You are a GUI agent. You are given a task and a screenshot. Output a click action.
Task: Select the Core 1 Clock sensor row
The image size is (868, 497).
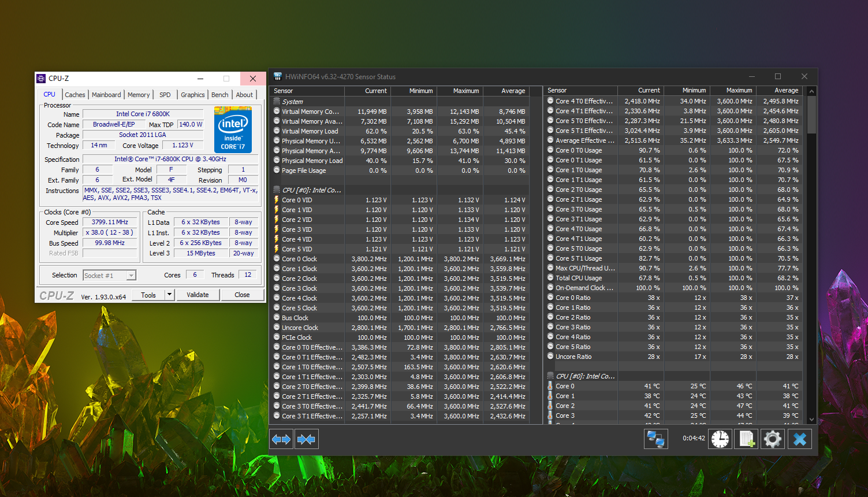pyautogui.click(x=400, y=269)
